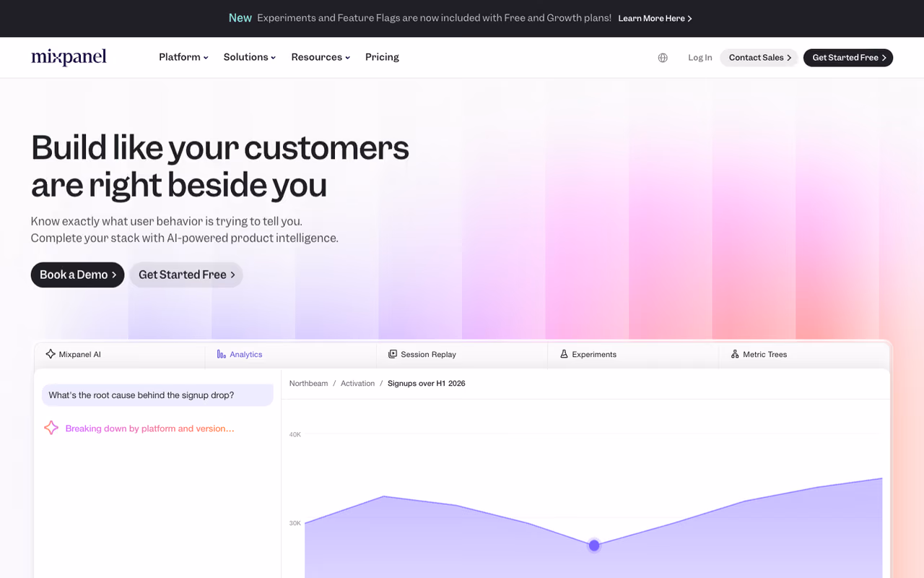Viewport: 924px width, 578px height.
Task: Click the 30K axis label
Action: pyautogui.click(x=295, y=523)
